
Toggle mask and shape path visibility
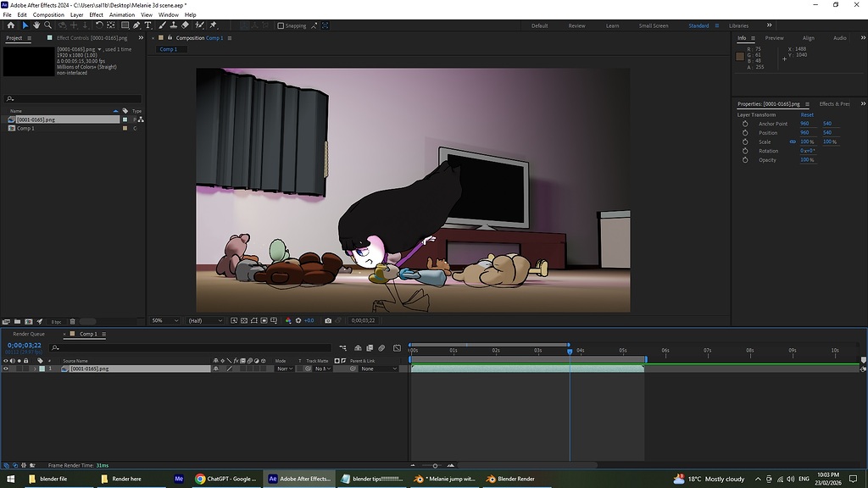254,320
